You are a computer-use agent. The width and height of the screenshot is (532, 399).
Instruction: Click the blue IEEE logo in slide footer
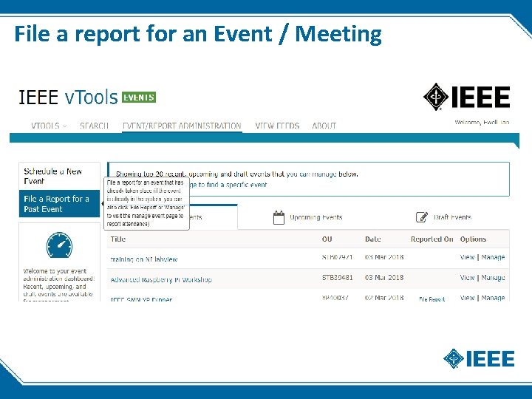479,358
